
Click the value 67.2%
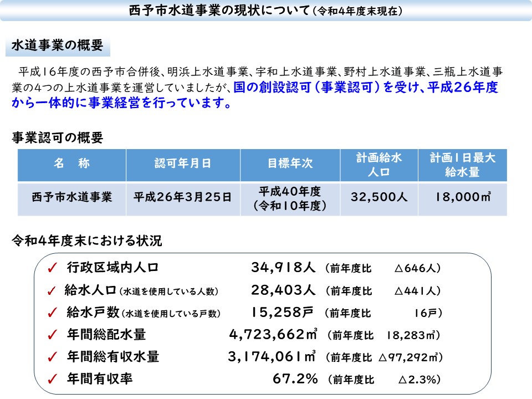click(x=295, y=378)
